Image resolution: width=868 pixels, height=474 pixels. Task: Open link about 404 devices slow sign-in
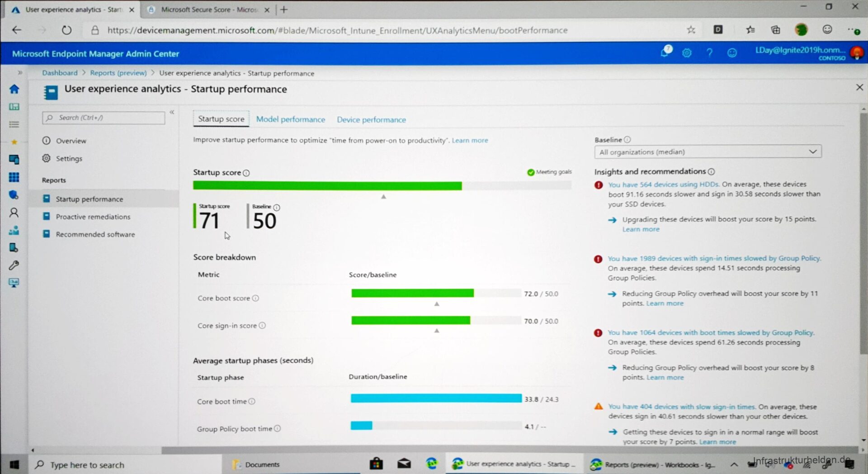[x=682, y=407]
